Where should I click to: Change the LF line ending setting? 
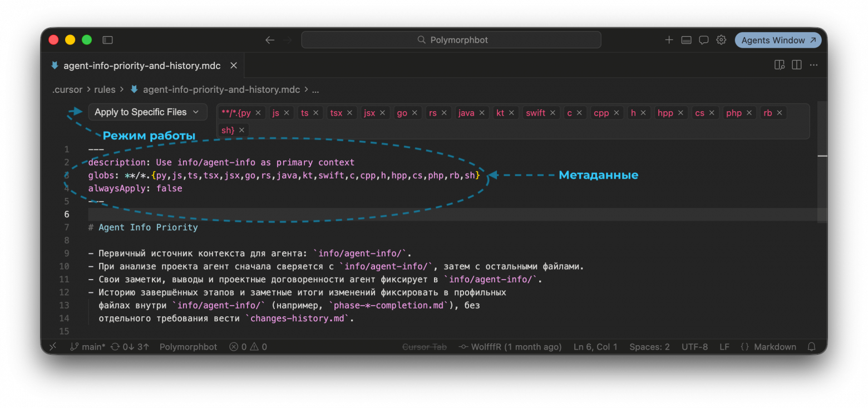tap(724, 347)
